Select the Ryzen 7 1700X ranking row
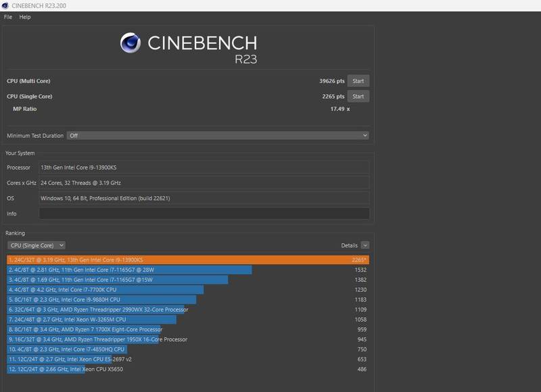541x392 pixels. (x=188, y=330)
